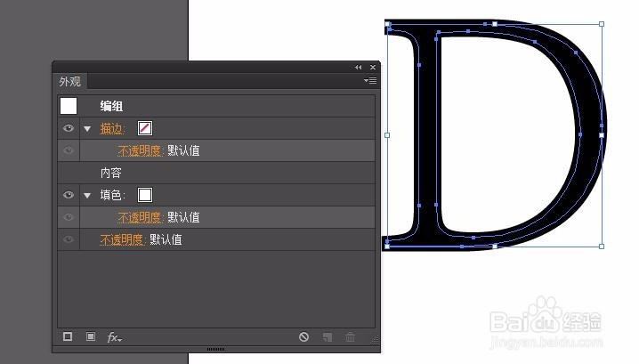Toggle visibility of stroke 不透明度 row
Screen dimensions: 639x364
click(x=69, y=150)
